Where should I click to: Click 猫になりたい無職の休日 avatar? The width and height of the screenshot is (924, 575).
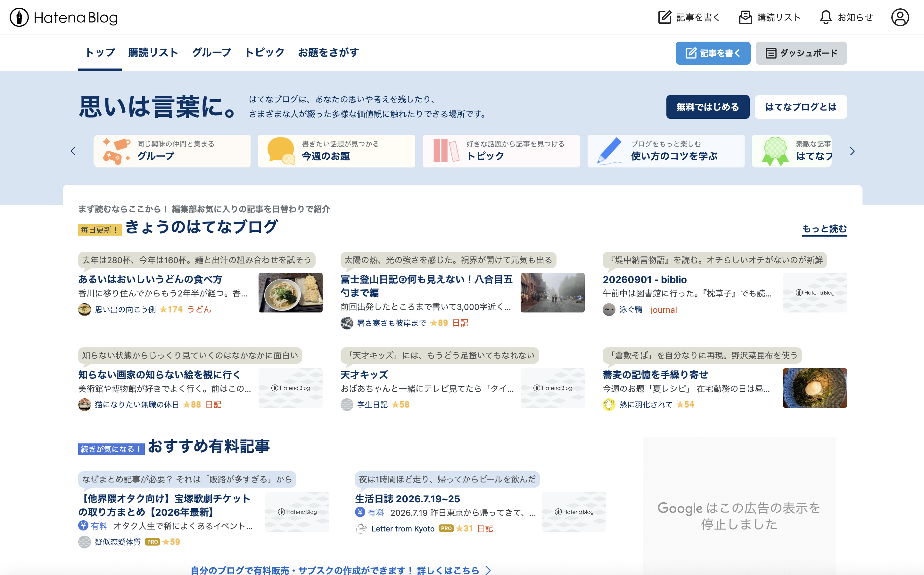click(85, 405)
